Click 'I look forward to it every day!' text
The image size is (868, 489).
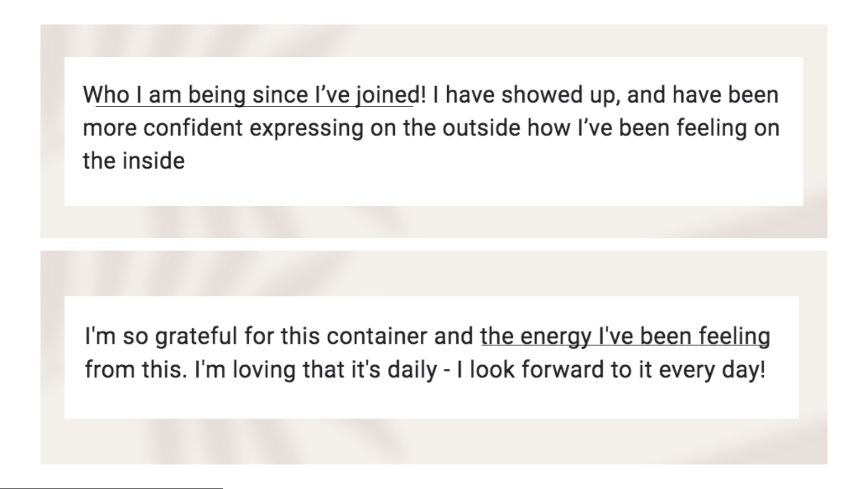(x=611, y=369)
